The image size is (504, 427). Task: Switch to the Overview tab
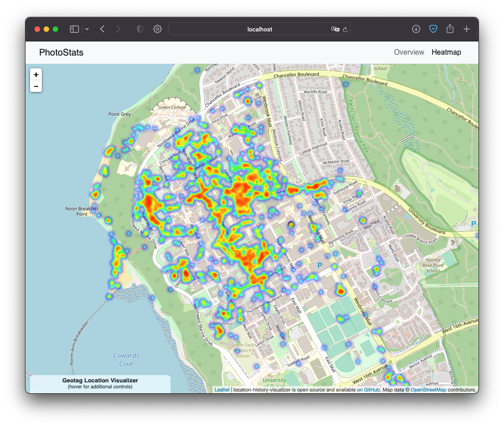click(x=409, y=52)
